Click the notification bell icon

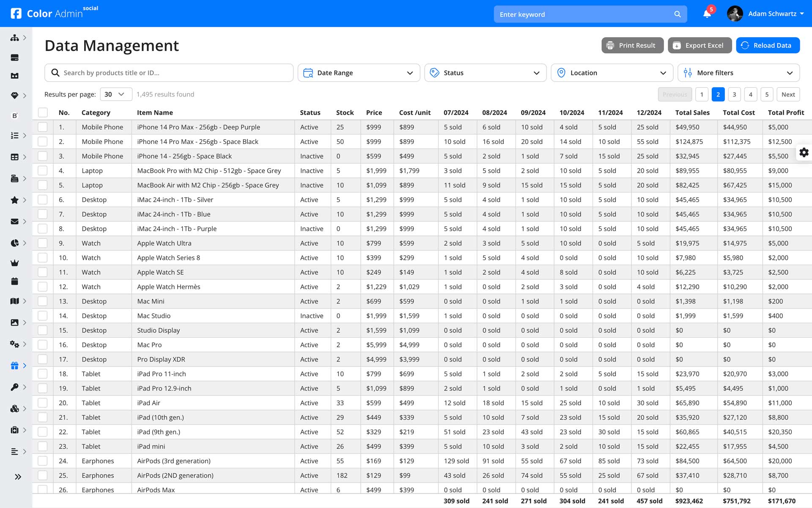(707, 14)
